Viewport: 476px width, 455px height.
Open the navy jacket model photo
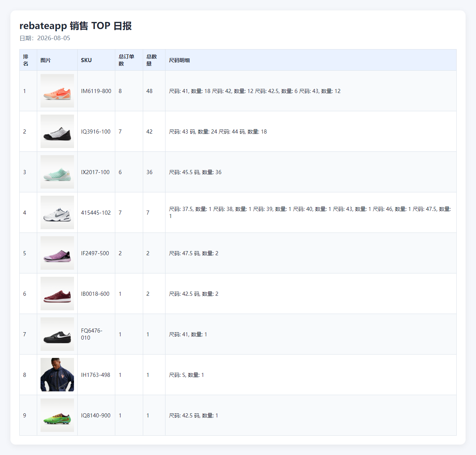[57, 375]
